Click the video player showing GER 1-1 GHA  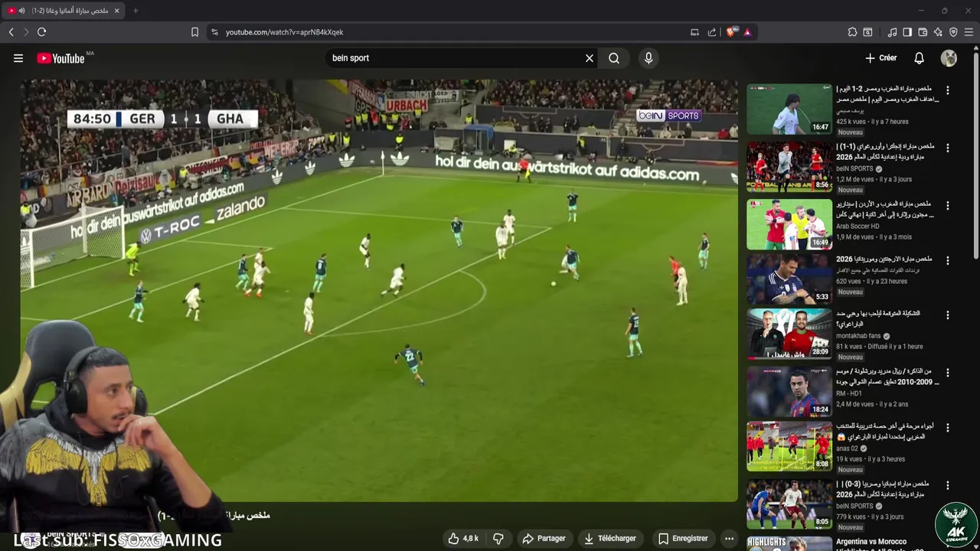[x=379, y=291]
